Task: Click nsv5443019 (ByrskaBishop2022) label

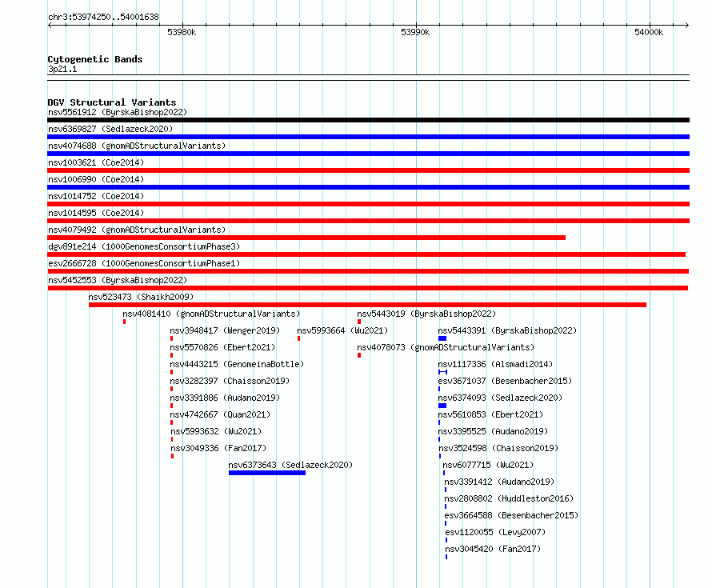Action: click(426, 314)
